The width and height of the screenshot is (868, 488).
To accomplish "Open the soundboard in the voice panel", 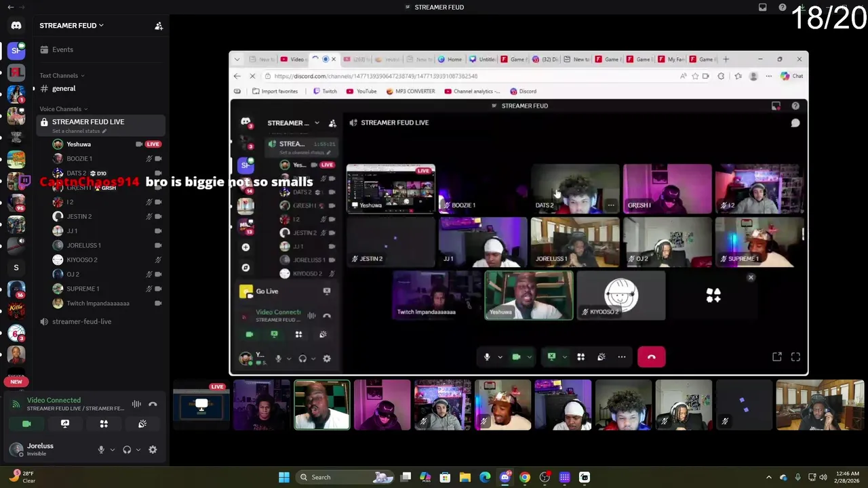I will (x=142, y=424).
